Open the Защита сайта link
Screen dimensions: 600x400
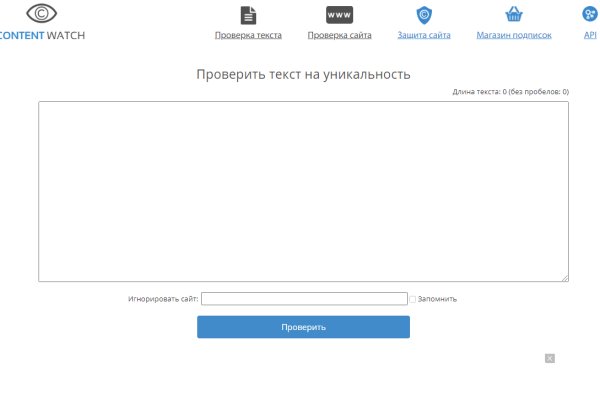[x=424, y=35]
